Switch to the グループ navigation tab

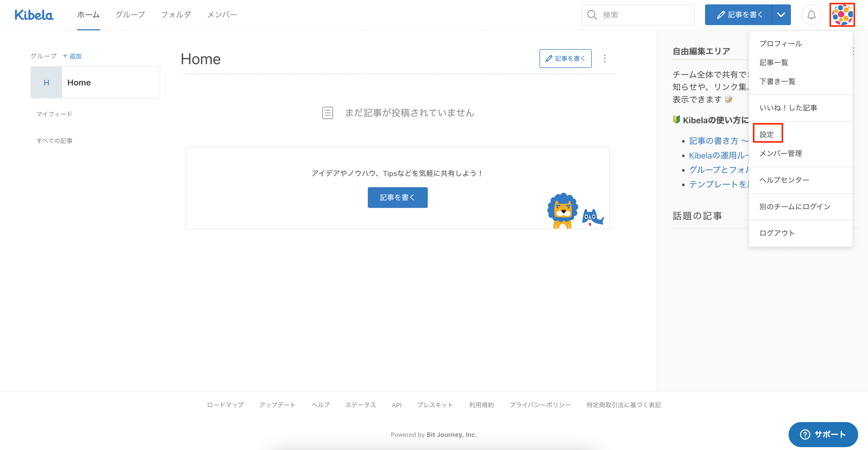tap(130, 15)
